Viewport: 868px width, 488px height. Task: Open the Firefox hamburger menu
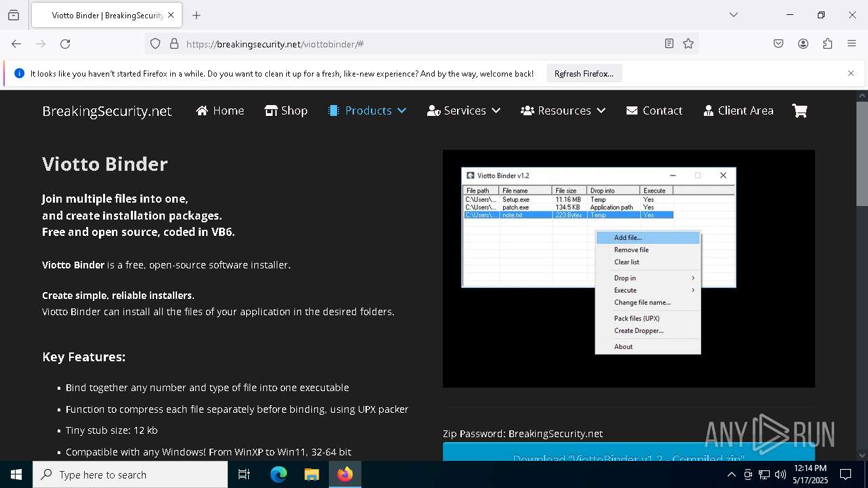pyautogui.click(x=852, y=43)
